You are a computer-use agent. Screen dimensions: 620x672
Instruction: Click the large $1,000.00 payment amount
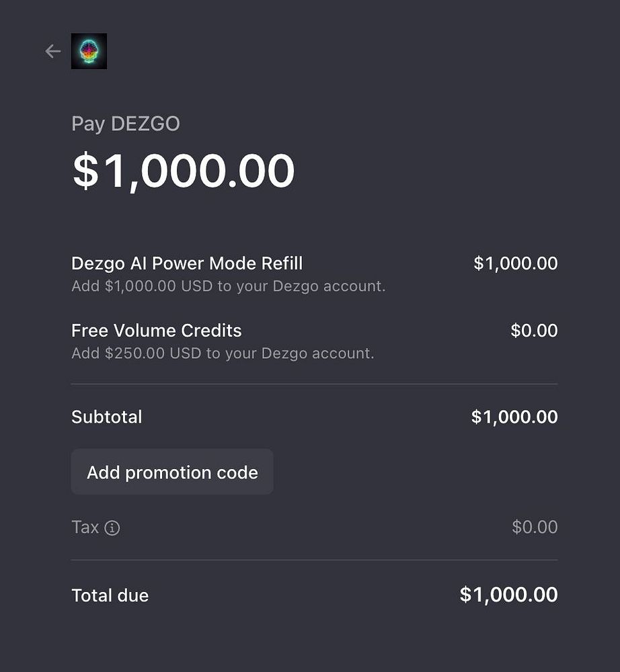184,171
